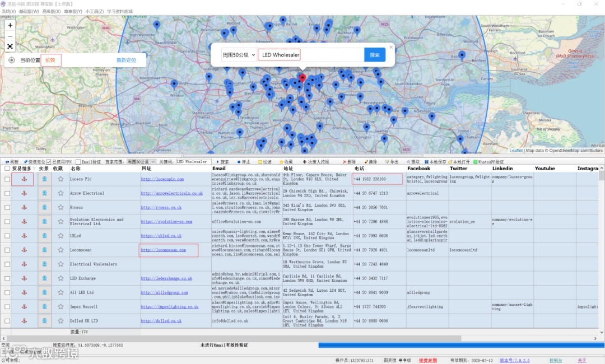View street scene icon for Impex Russell
This screenshot has height=364, width=605.
click(x=45, y=306)
